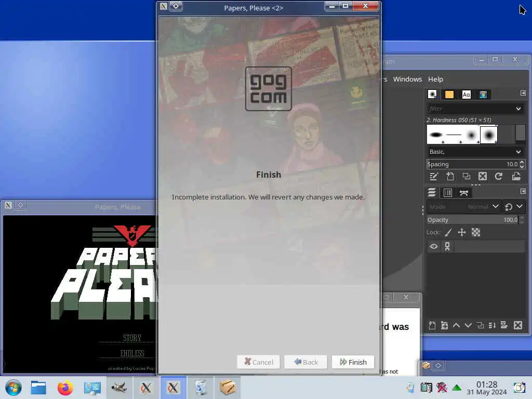This screenshot has width=532, height=399.
Task: Open recycle bin taskbar icon
Action: pos(201,388)
